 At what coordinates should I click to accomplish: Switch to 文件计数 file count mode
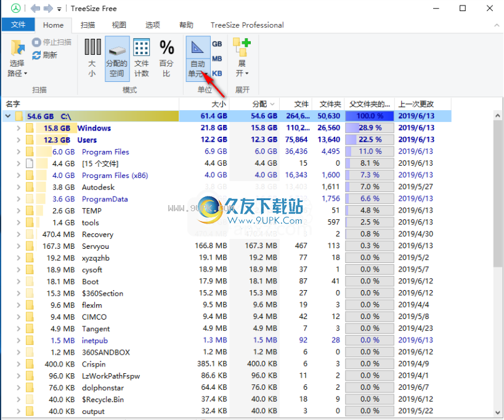(x=142, y=58)
